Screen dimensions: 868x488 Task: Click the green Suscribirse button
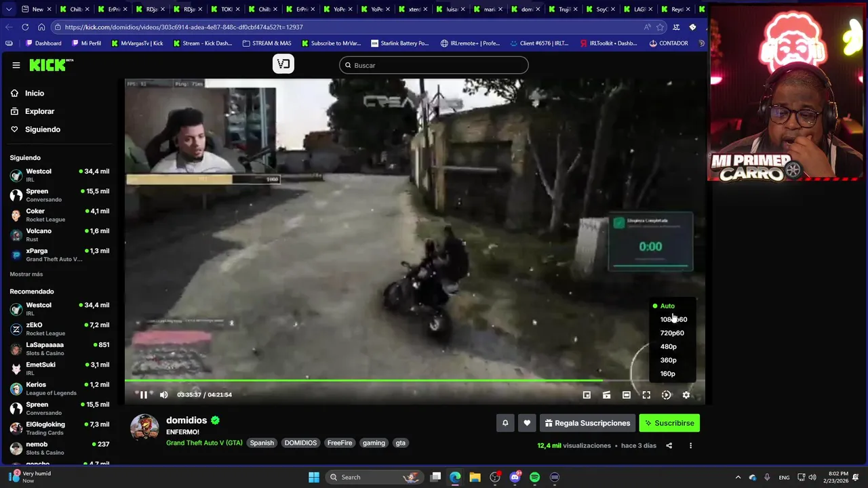click(669, 423)
